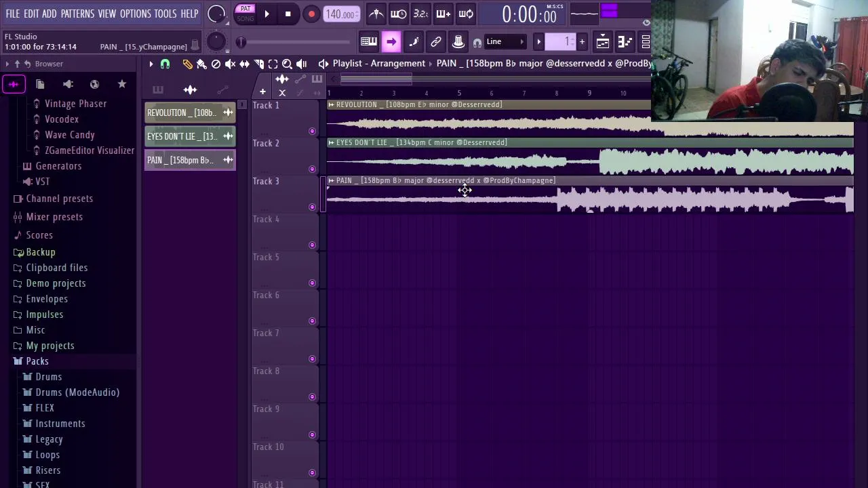Select the EYES DON'T LIE clip in picker

click(x=190, y=136)
